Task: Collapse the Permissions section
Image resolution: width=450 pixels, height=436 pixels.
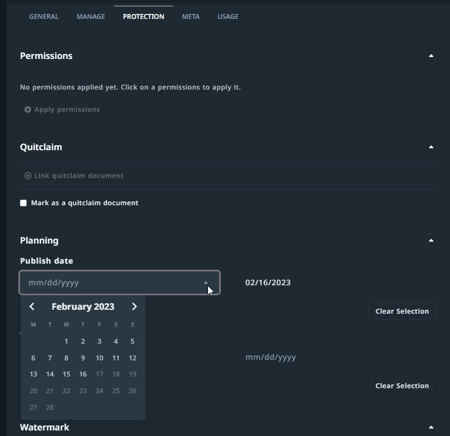Action: (x=431, y=56)
